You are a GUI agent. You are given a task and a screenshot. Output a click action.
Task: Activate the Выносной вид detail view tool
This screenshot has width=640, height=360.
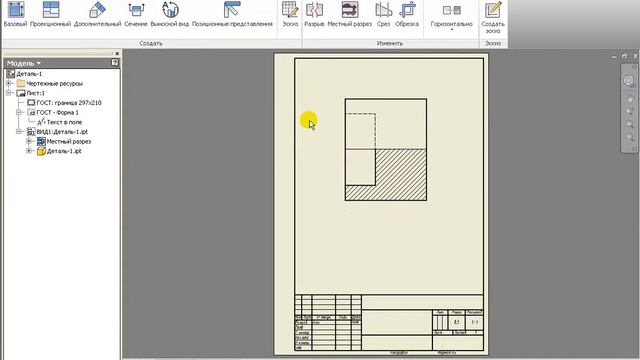point(170,14)
